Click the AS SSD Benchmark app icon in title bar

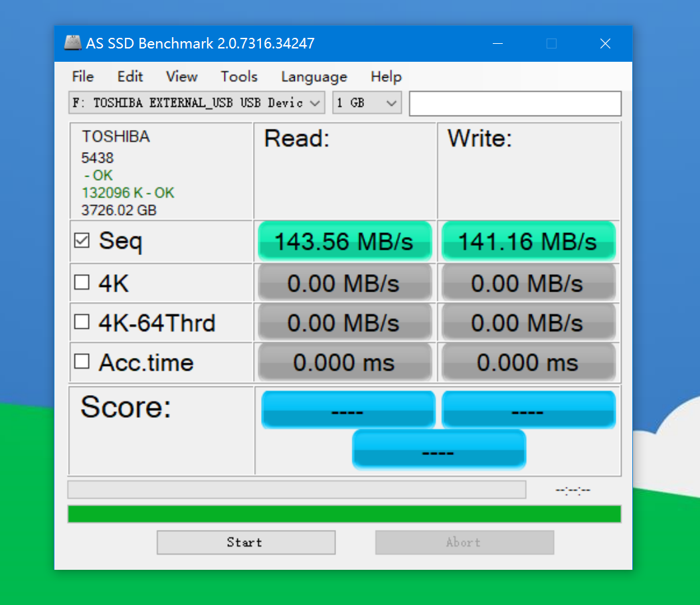coord(72,43)
